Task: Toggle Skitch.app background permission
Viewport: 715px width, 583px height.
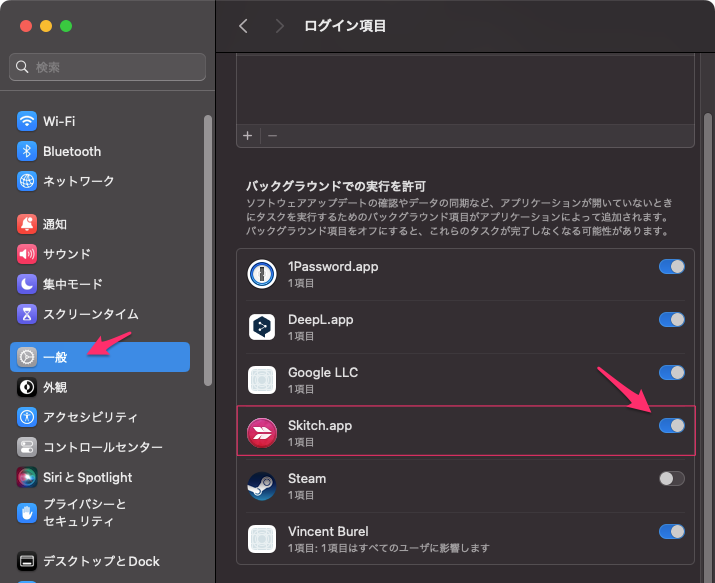Action: [x=672, y=426]
